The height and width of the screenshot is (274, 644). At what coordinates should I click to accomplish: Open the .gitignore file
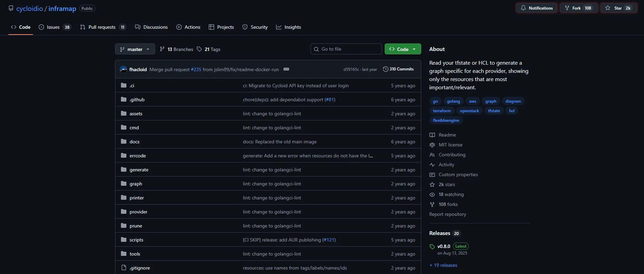point(140,268)
